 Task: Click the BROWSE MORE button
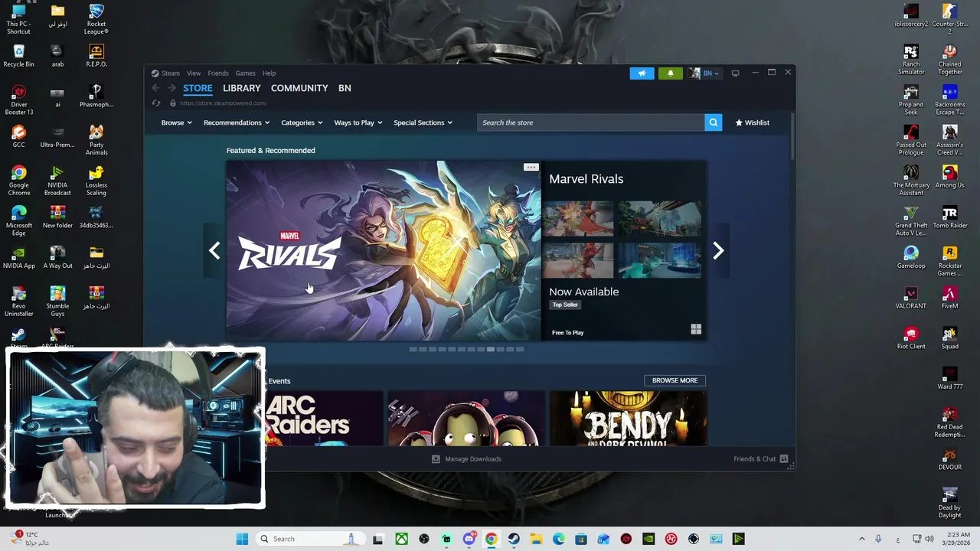click(x=675, y=380)
